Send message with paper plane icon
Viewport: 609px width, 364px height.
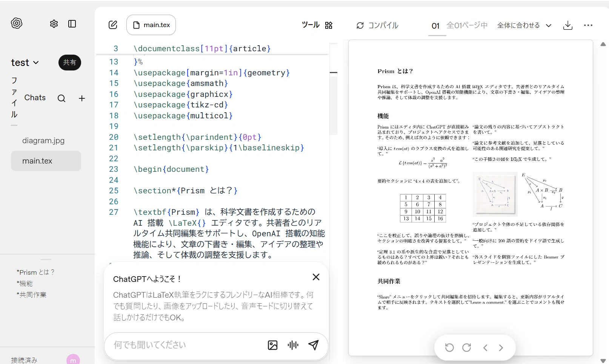314,345
